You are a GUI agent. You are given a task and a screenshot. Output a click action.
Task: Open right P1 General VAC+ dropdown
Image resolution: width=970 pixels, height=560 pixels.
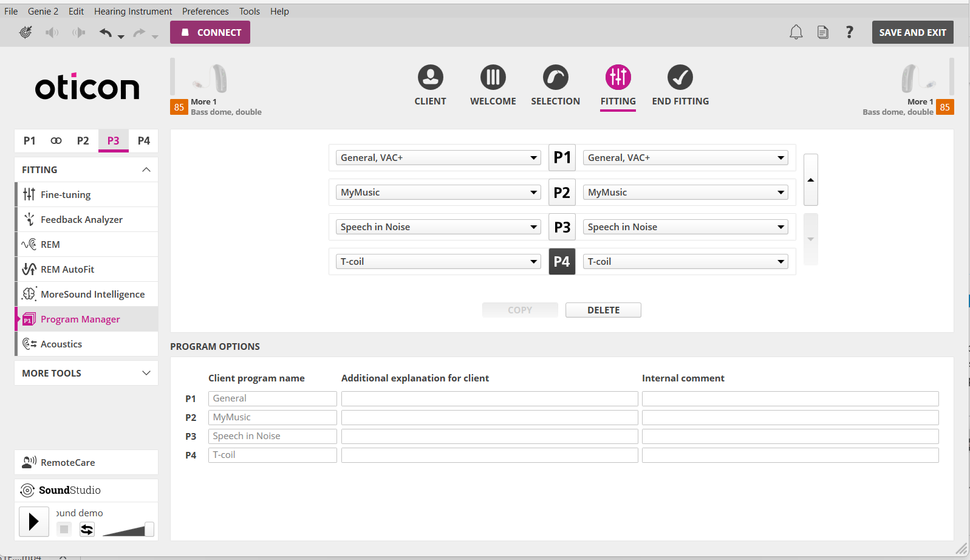point(685,158)
